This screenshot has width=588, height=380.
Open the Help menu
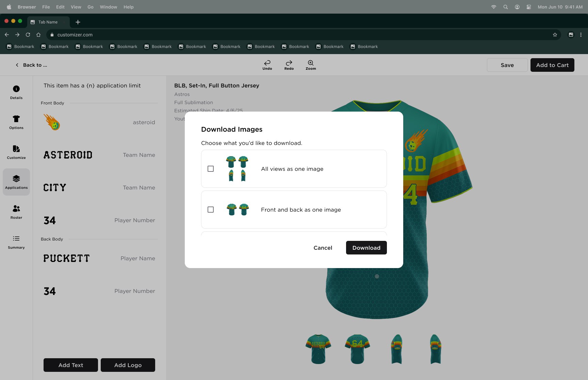point(129,7)
